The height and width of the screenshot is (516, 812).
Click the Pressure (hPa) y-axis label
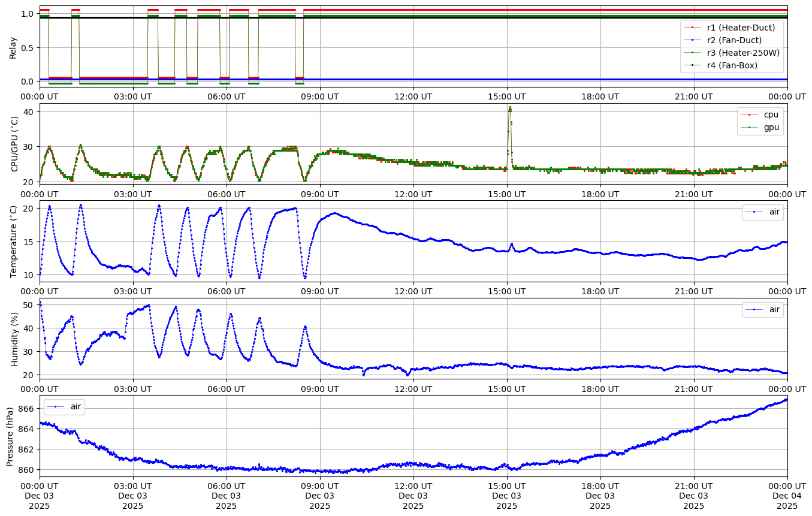coord(10,436)
